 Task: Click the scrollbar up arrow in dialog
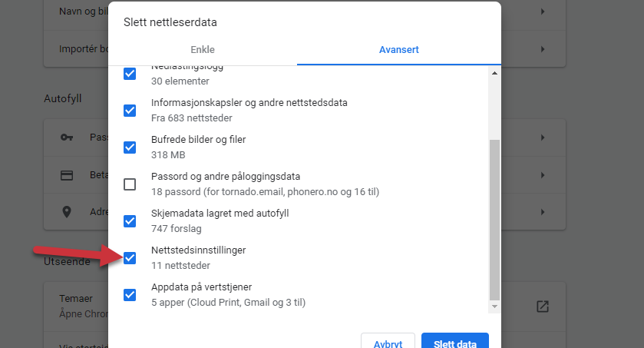[494, 73]
